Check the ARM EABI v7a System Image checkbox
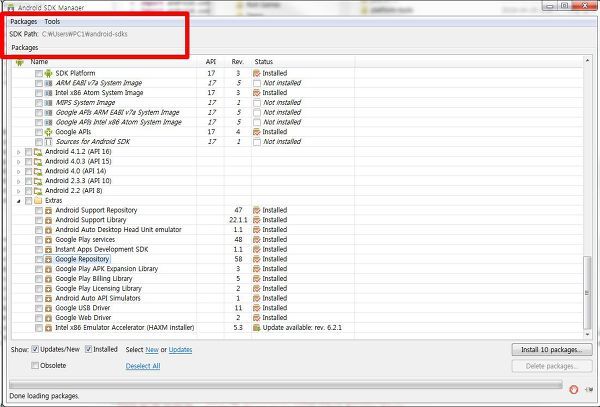The width and height of the screenshot is (600, 407). click(x=39, y=83)
